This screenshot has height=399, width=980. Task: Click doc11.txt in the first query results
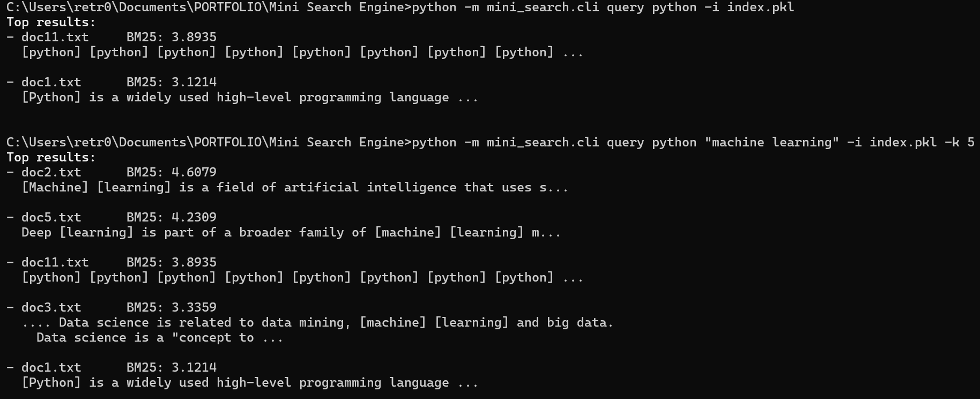55,37
